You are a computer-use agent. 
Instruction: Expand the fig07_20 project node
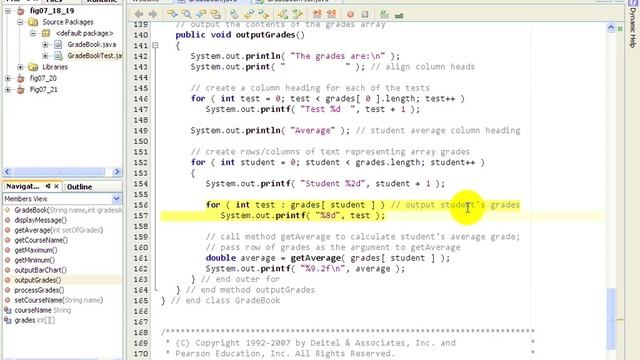coord(8,78)
